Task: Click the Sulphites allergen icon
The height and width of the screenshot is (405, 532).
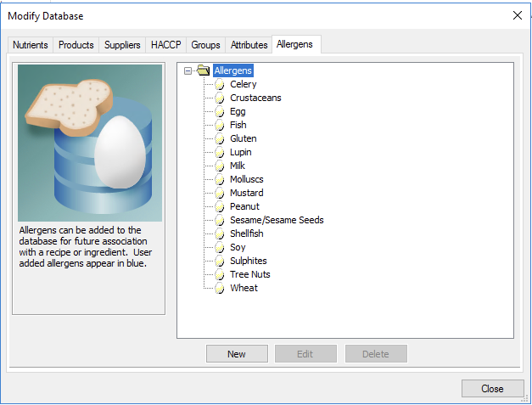Action: point(220,261)
